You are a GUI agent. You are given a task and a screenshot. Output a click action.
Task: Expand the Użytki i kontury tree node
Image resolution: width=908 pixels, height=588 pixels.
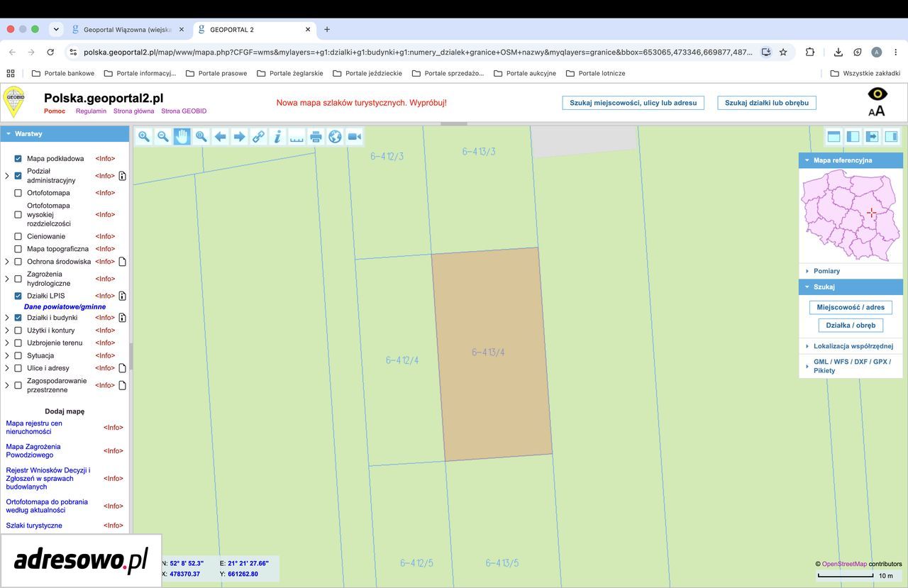(x=7, y=331)
